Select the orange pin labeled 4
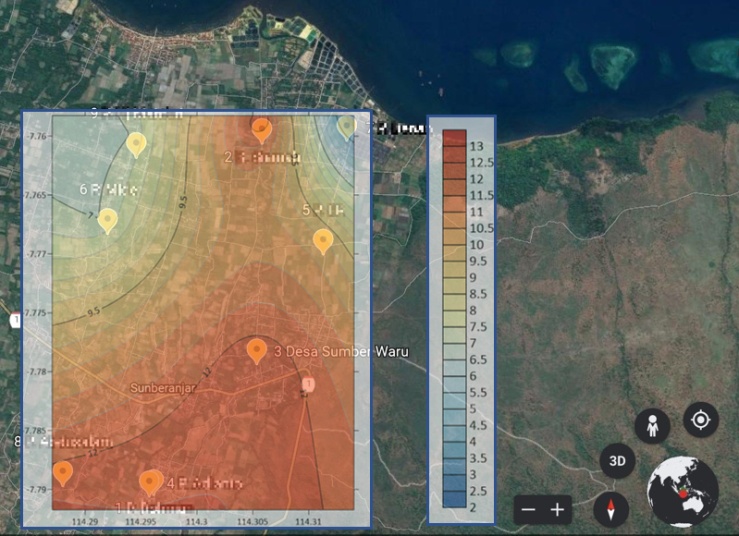The width and height of the screenshot is (739, 536). click(151, 482)
